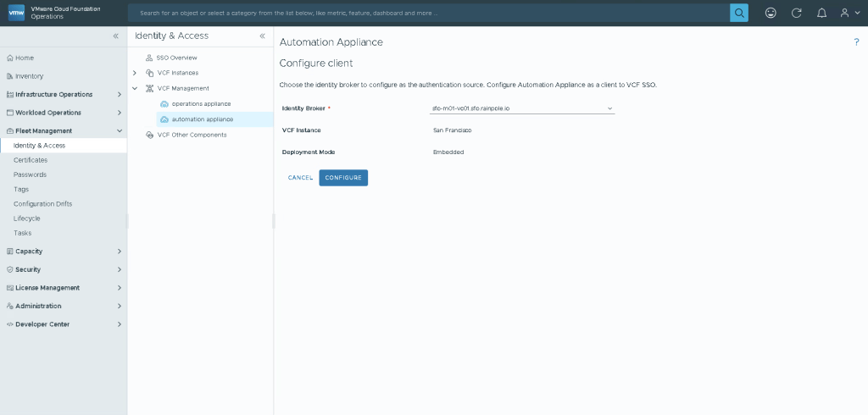The width and height of the screenshot is (868, 415).
Task: Collapse the VCF Management tree node
Action: click(x=135, y=88)
